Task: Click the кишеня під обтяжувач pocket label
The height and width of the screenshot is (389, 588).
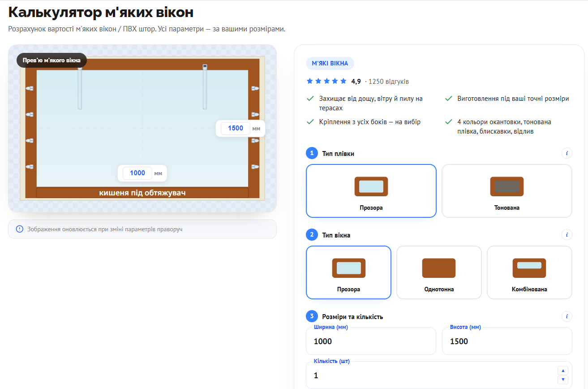Action: (142, 193)
